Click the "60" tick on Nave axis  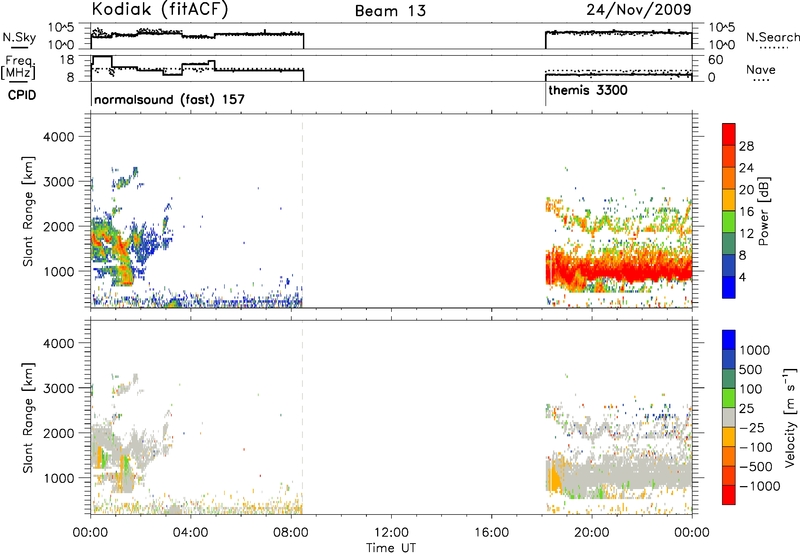(716, 60)
